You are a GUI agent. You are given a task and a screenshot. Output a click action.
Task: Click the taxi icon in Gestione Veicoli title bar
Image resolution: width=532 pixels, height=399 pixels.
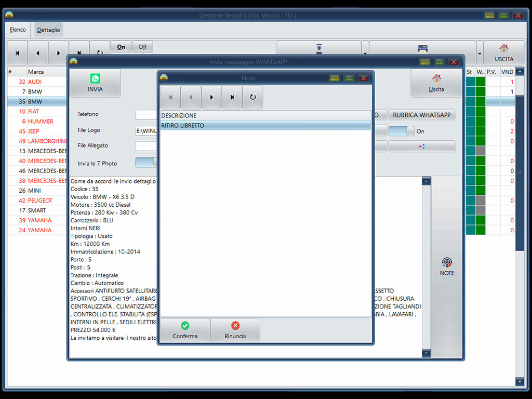[x=9, y=15]
